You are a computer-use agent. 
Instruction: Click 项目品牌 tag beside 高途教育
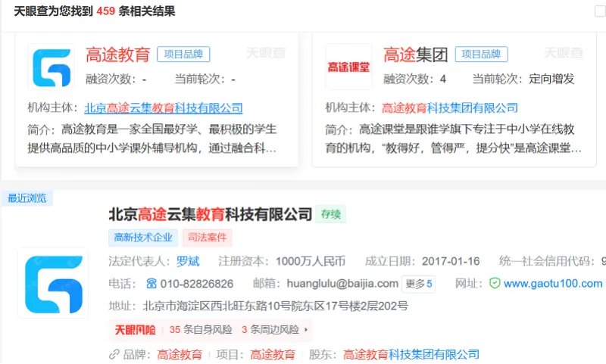(183, 54)
